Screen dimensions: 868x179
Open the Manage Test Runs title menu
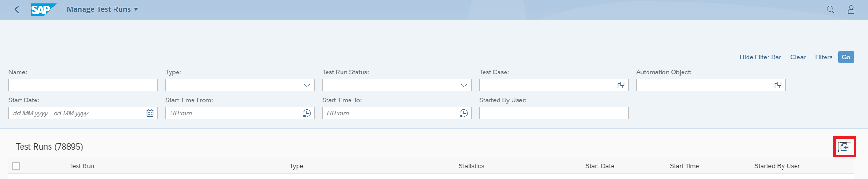(x=102, y=9)
